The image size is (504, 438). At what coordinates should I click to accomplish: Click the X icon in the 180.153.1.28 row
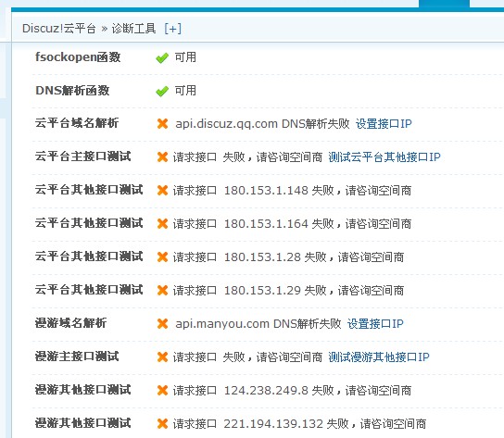tap(163, 257)
